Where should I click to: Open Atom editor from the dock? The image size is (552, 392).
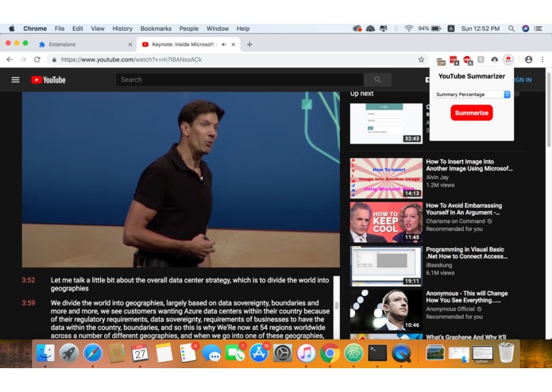click(353, 352)
